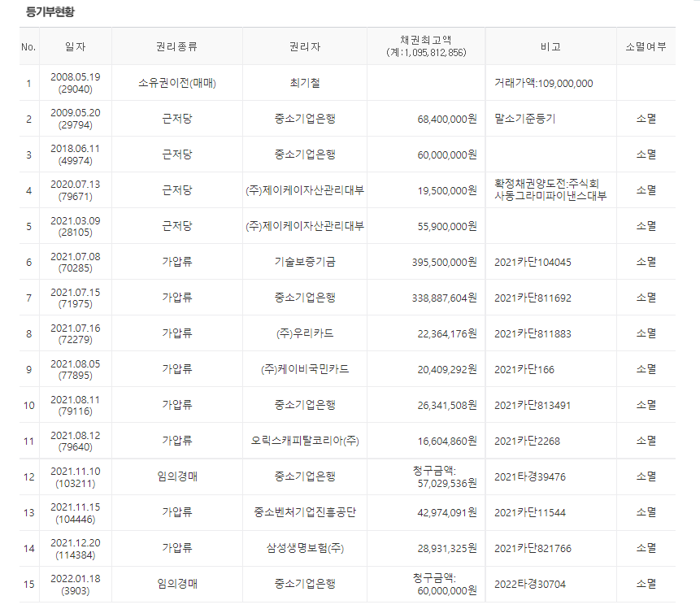Click case number 2021카단11544
This screenshot has width=700, height=609.
(x=530, y=512)
